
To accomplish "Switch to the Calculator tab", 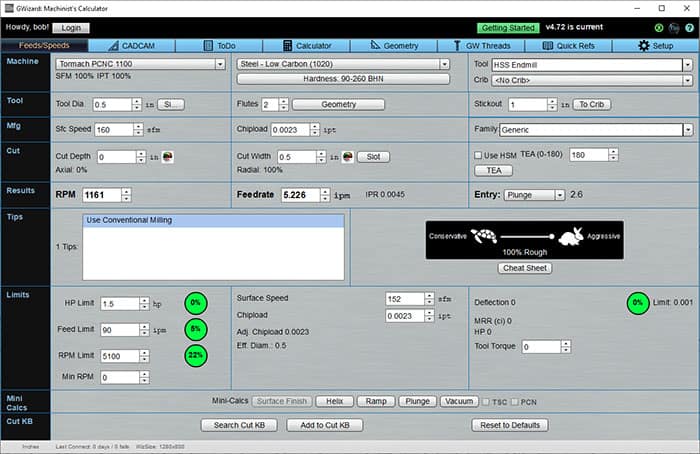I will [307, 46].
